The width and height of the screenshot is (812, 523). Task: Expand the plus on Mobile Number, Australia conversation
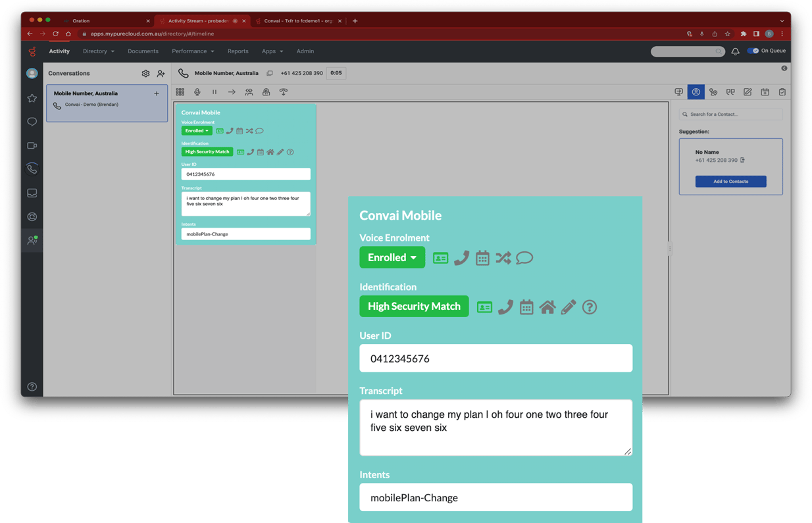pyautogui.click(x=157, y=93)
